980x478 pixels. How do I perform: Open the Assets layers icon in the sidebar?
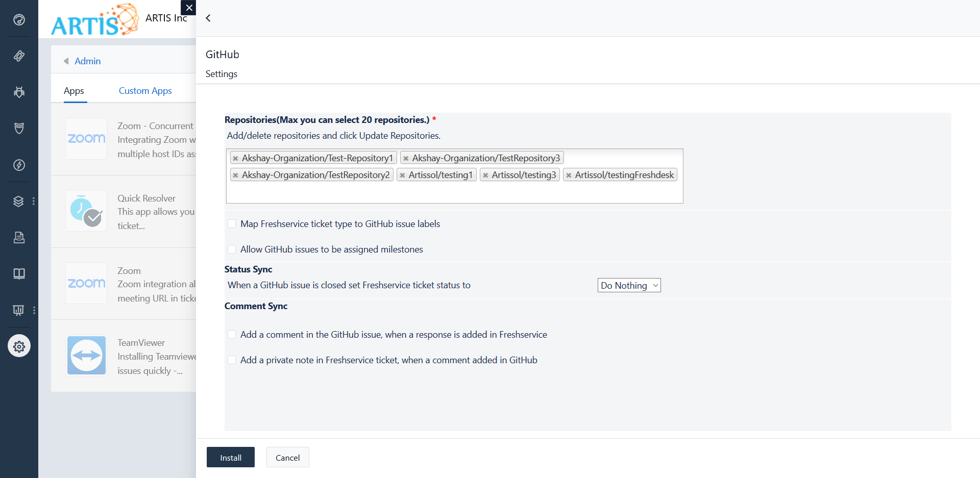[19, 201]
